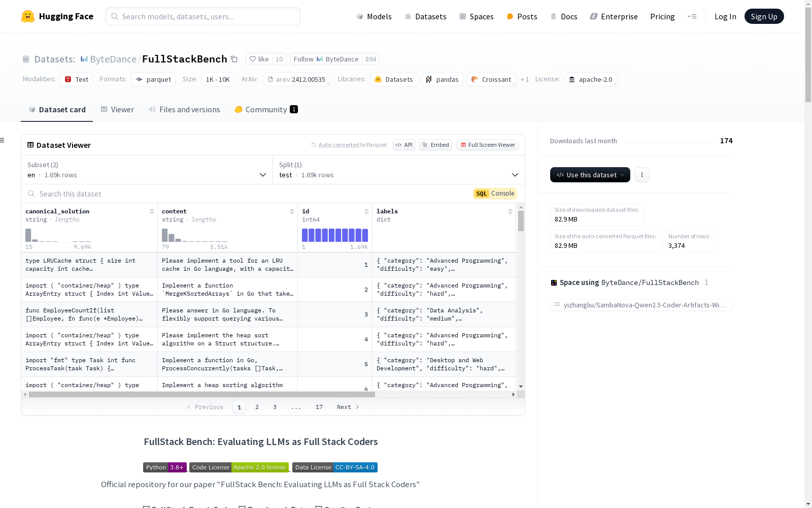Click the Datasets library tag
Image resolution: width=812 pixels, height=508 pixels.
pos(394,79)
